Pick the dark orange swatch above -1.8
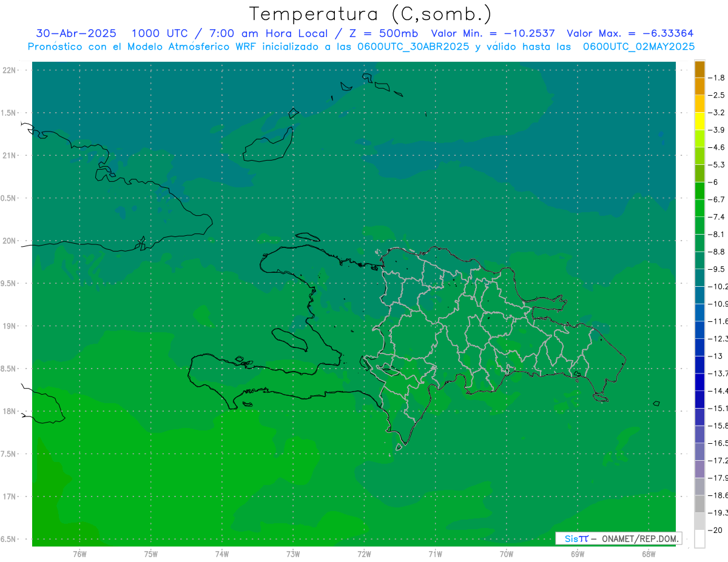Image resolution: width=728 pixels, height=562 pixels. pyautogui.click(x=699, y=69)
